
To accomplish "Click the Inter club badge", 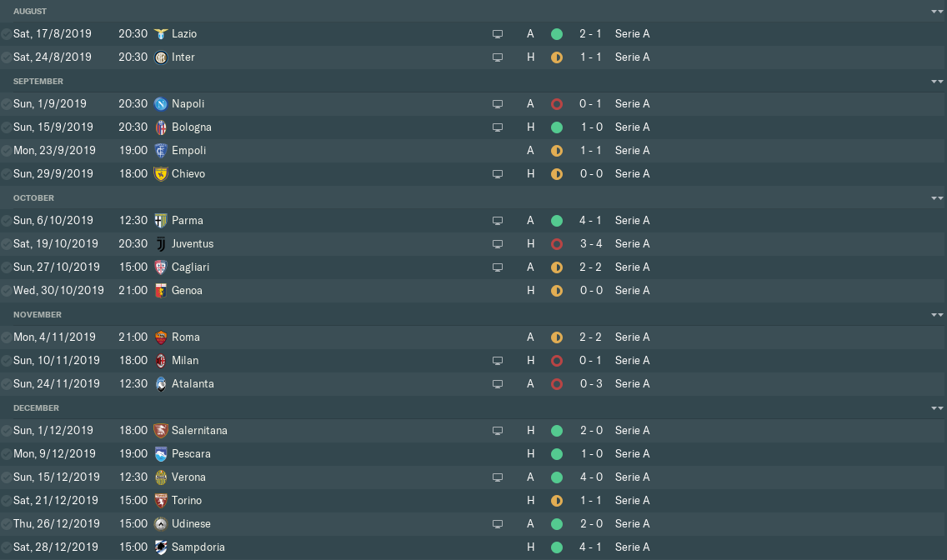I will (161, 57).
